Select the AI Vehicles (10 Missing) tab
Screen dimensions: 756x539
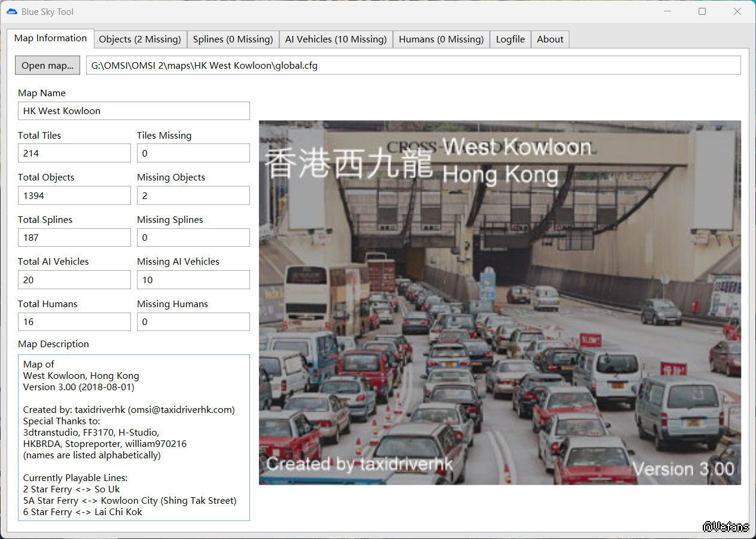coord(336,39)
